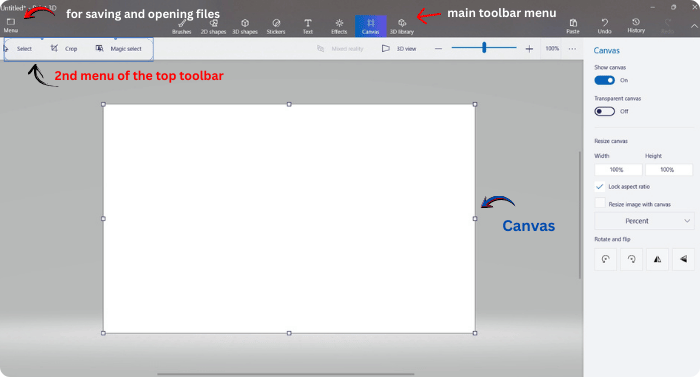Click the canvas Height field
Viewport: 700px width, 377px height.
pos(668,170)
